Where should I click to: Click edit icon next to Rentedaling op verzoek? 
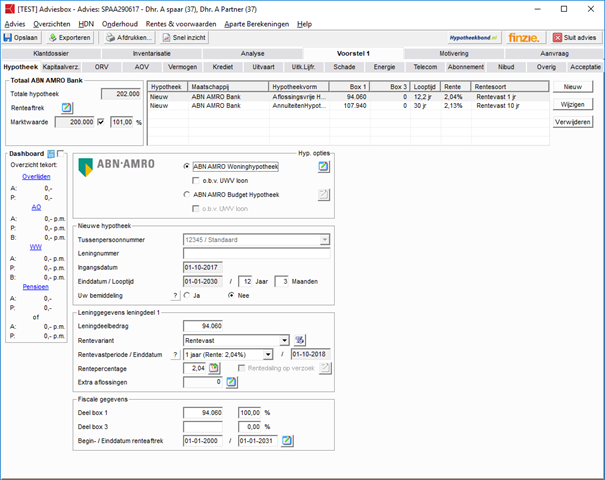[325, 368]
